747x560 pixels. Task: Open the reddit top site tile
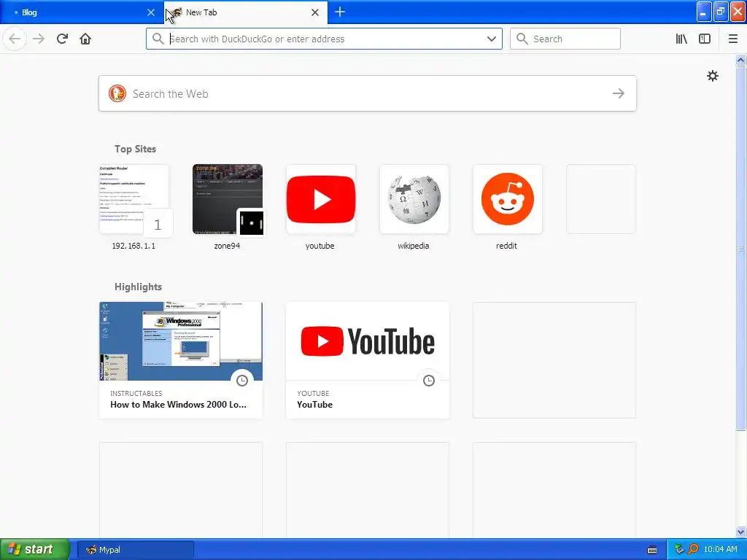pyautogui.click(x=508, y=199)
